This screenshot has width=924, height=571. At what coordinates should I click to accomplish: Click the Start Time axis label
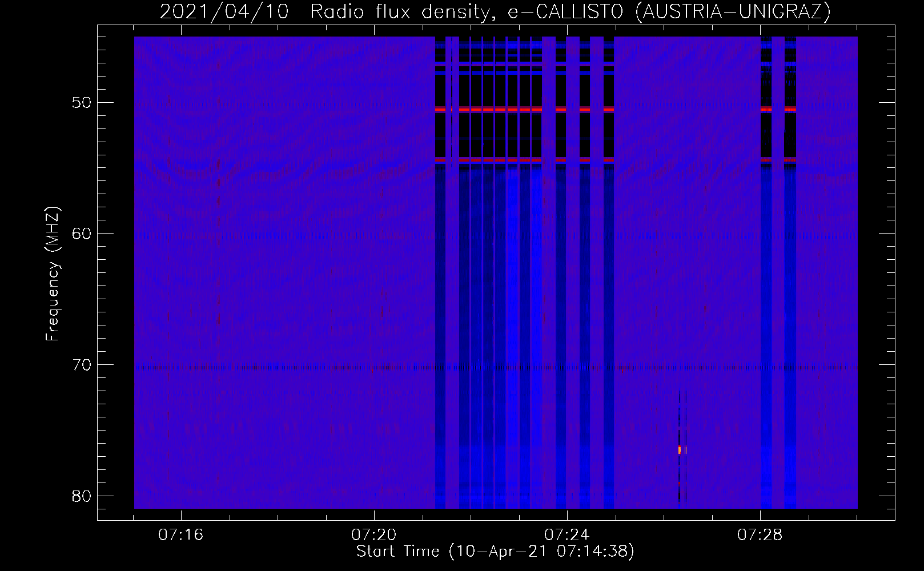pyautogui.click(x=495, y=552)
